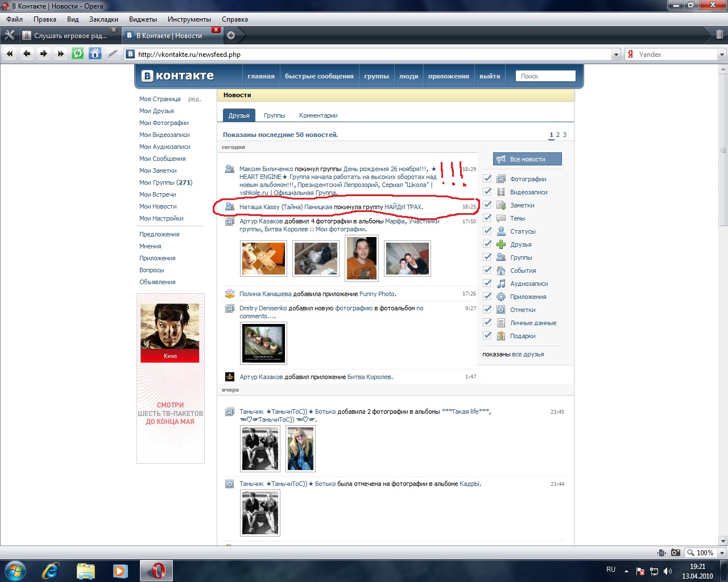Click the Wand password icon in the toolbar
Viewport: 728px width, 582px height.
(x=113, y=54)
